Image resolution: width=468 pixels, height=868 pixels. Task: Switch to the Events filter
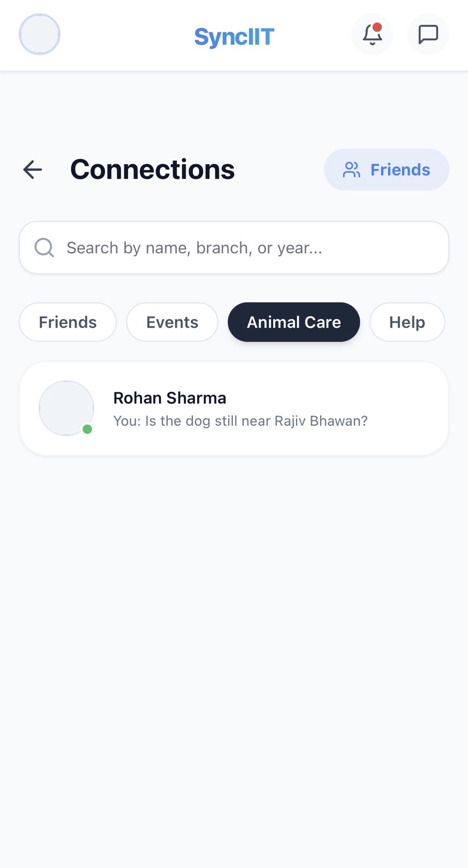[172, 322]
